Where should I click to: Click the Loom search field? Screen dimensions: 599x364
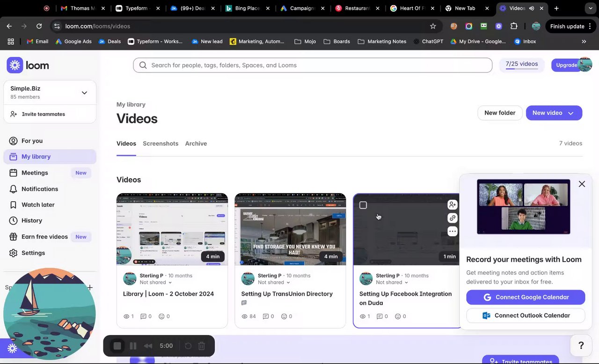pyautogui.click(x=313, y=65)
